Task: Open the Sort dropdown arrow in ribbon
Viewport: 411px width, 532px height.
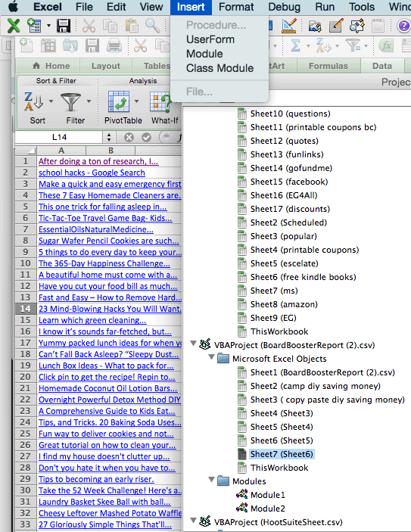Action: pyautogui.click(x=51, y=101)
